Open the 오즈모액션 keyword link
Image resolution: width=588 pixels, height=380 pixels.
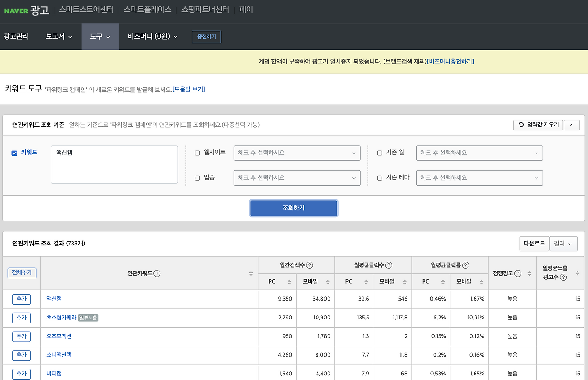click(x=59, y=336)
